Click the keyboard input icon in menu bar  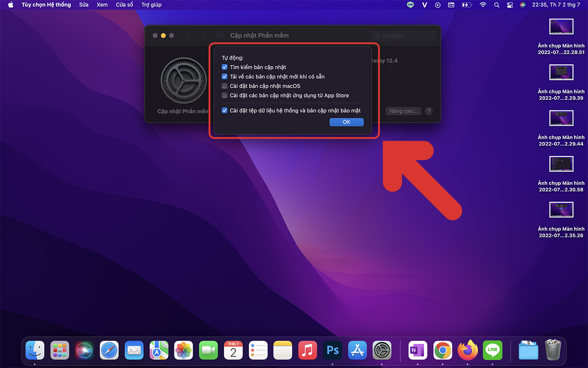coord(451,5)
